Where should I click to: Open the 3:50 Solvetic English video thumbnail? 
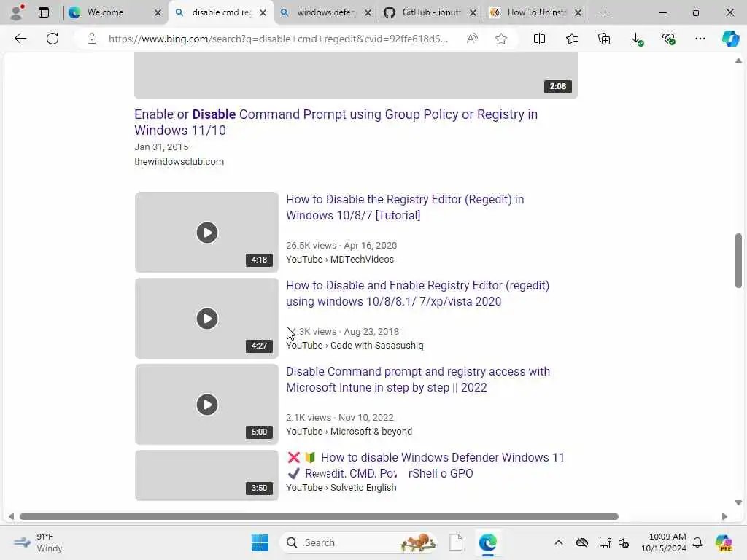[206, 475]
